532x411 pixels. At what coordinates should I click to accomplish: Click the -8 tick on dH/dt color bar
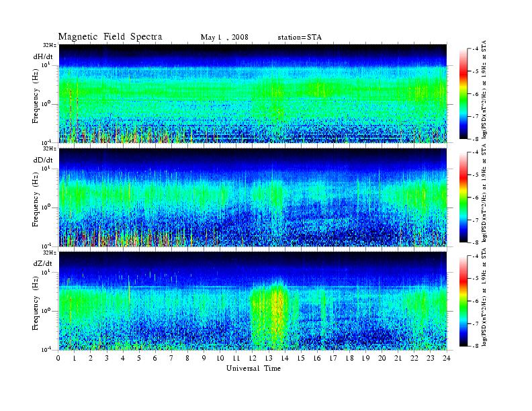(476, 139)
